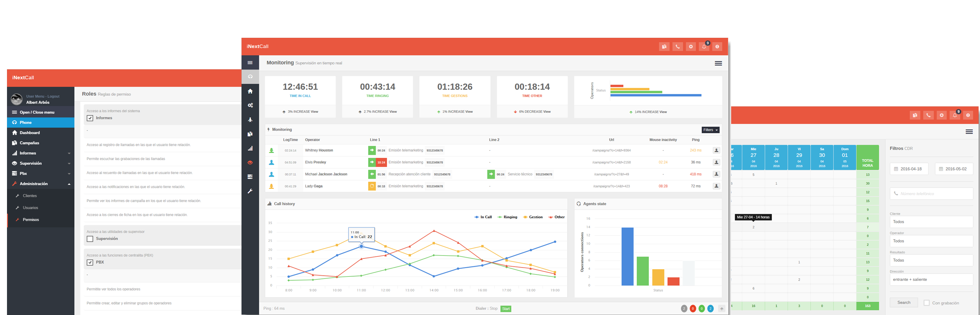This screenshot has width=980, height=315.
Task: Toggle the sidebar hamburger in Monitoring window
Action: click(x=250, y=63)
